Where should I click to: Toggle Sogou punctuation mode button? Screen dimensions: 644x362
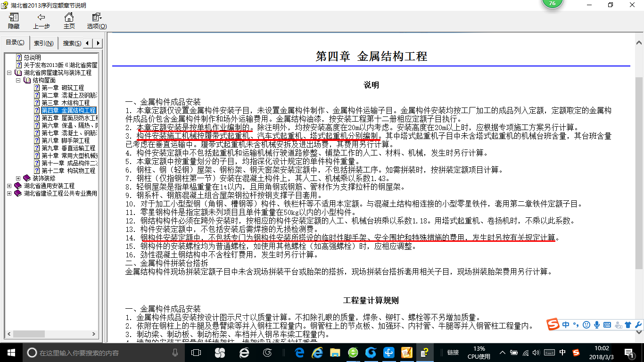576,325
